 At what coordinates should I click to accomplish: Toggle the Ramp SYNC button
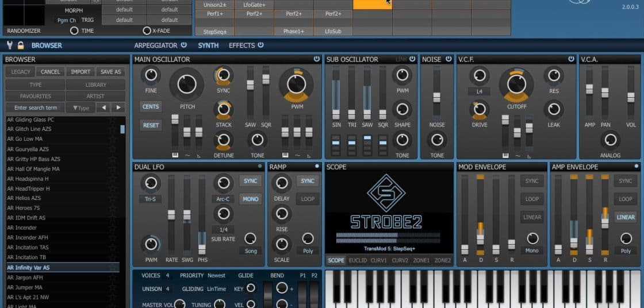pos(308,181)
